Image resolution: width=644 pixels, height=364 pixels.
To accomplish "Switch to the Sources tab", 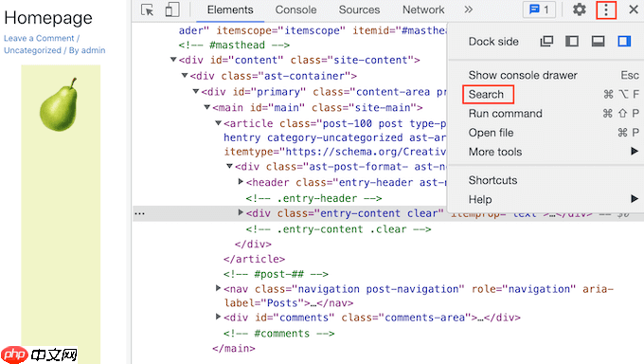I will click(359, 9).
